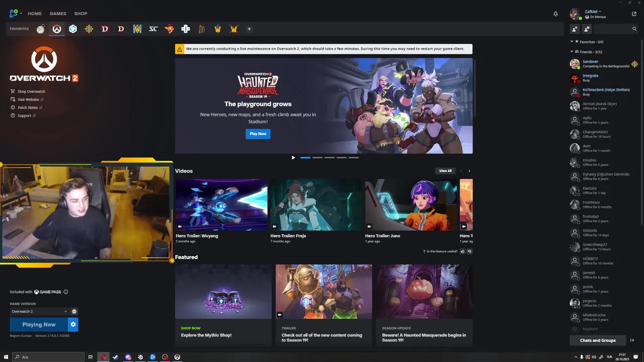Open the SHOP tab
This screenshot has width=644, height=362.
click(x=80, y=14)
